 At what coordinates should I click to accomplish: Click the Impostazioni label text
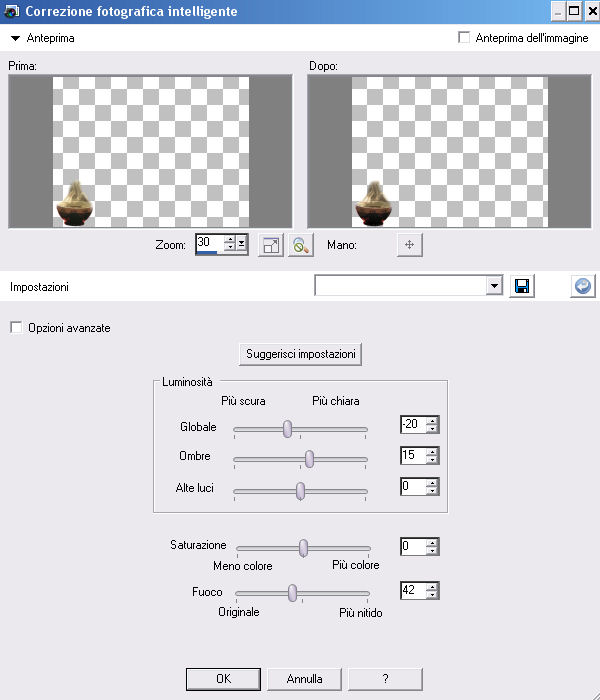click(39, 287)
